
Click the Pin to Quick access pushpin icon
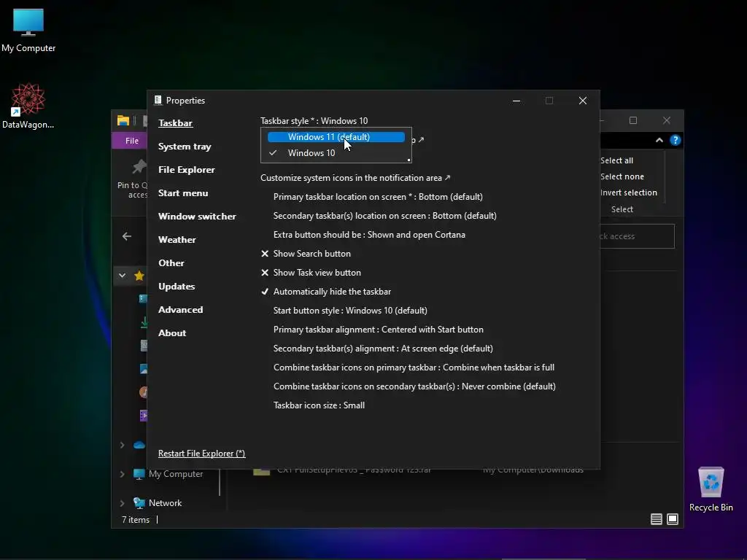click(x=139, y=167)
